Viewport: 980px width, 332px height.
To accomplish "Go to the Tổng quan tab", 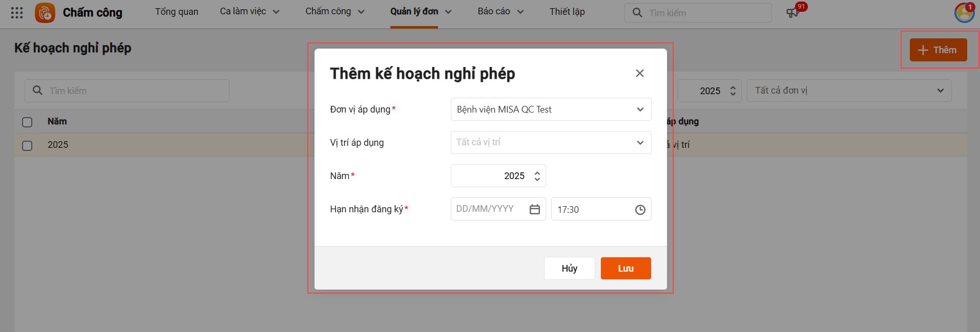I will point(177,12).
